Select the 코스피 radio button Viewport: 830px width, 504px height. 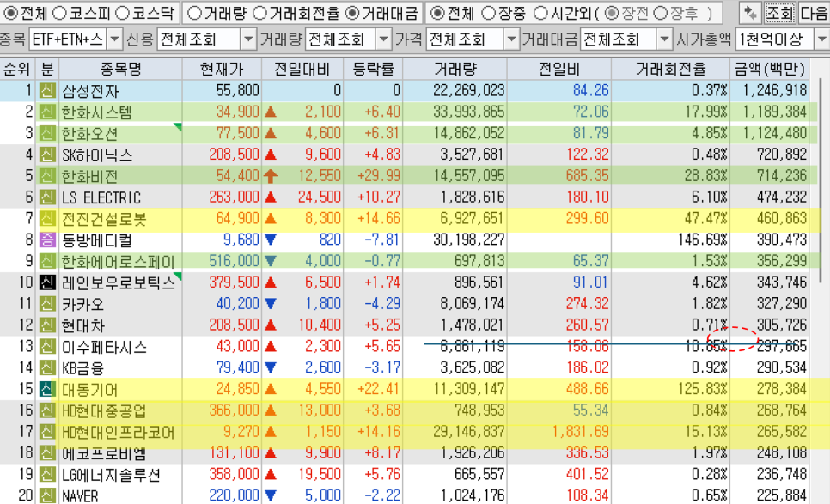(58, 13)
